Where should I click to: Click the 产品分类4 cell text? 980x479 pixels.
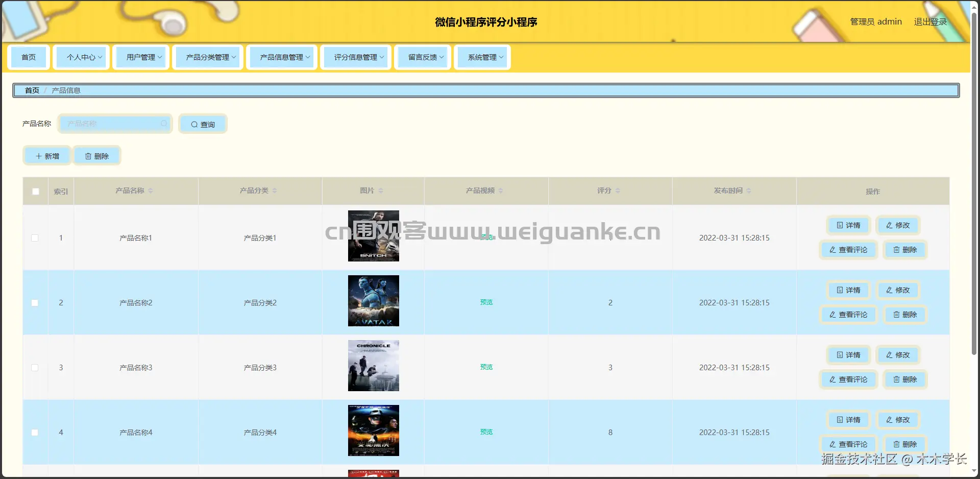[x=260, y=433]
